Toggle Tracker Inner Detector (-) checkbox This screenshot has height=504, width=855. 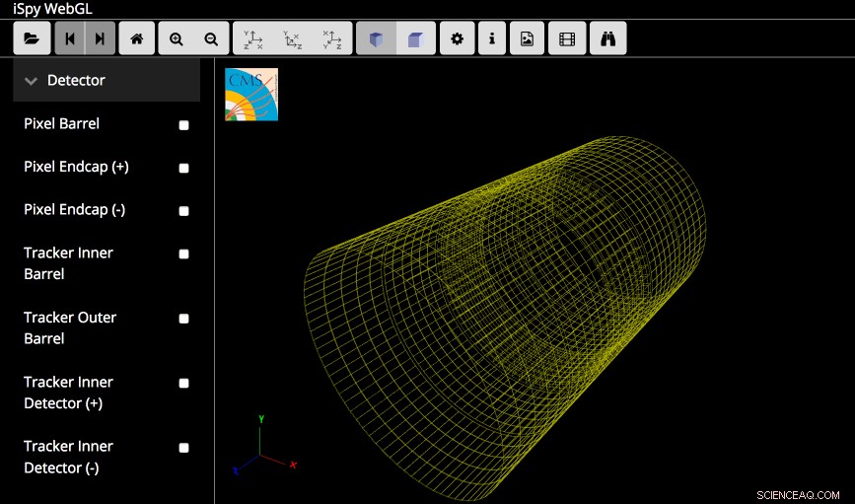(183, 448)
